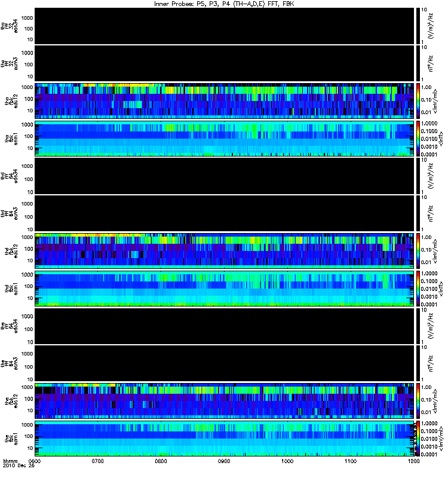The height and width of the screenshot is (478, 448).
Task: Click the thd fff 64 edc34 black panel
Action: tap(225, 176)
